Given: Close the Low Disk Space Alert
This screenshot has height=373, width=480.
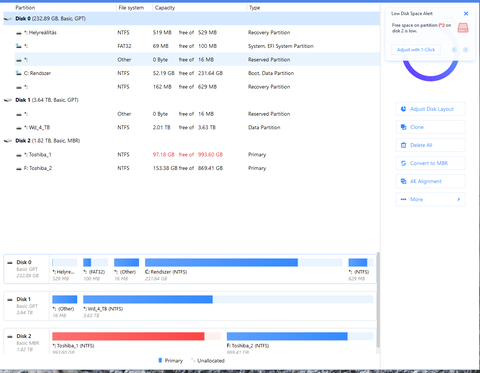Looking at the screenshot, I should click(466, 14).
